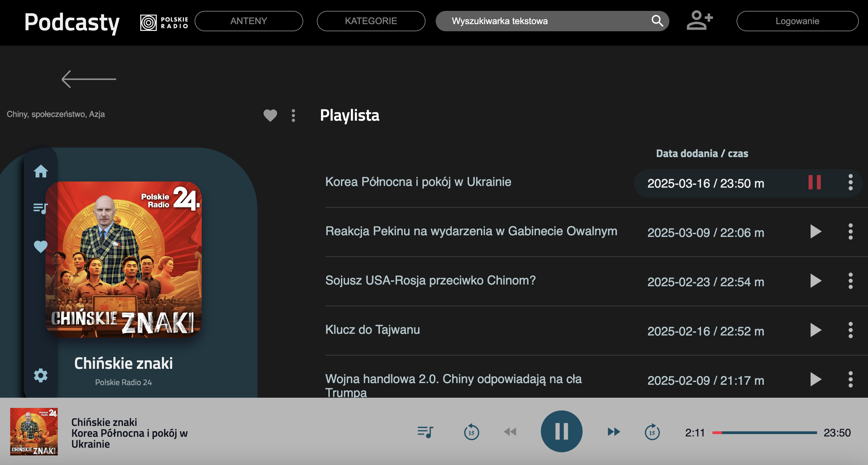Pause the Korea Północna episode in playlist
The height and width of the screenshot is (465, 868).
click(x=815, y=183)
